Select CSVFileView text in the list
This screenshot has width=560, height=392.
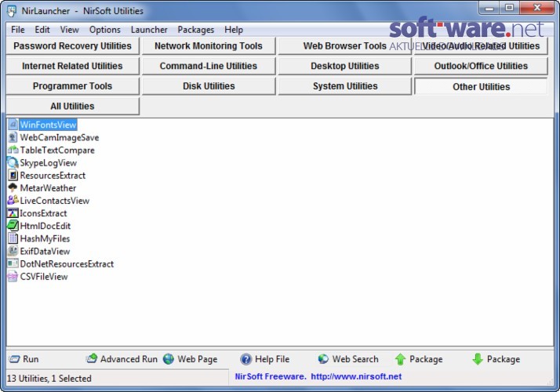pyautogui.click(x=44, y=276)
